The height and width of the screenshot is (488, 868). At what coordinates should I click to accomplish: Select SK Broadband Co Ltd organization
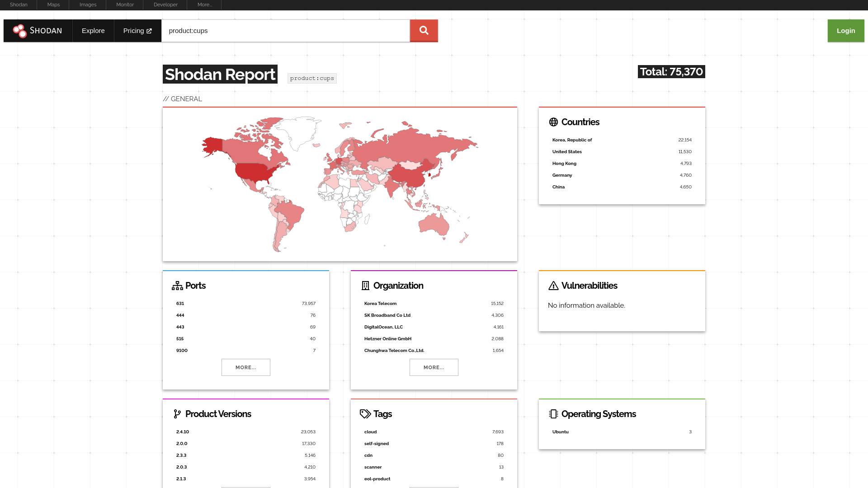tap(434, 315)
